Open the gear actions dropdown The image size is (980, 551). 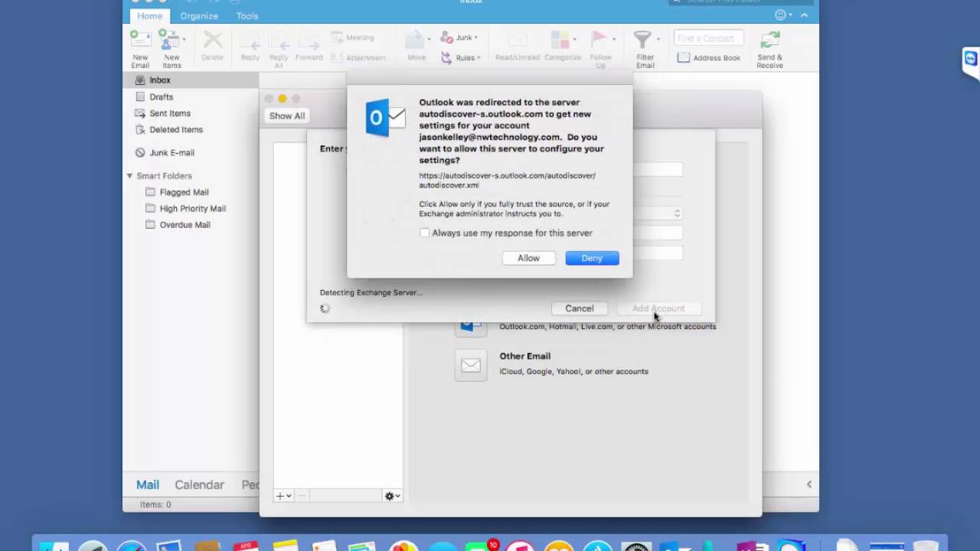pyautogui.click(x=393, y=496)
